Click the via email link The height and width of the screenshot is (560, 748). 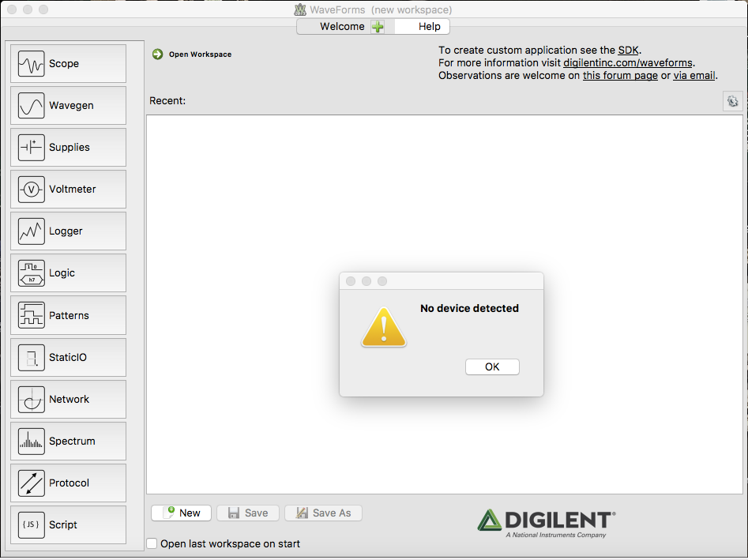coord(694,75)
